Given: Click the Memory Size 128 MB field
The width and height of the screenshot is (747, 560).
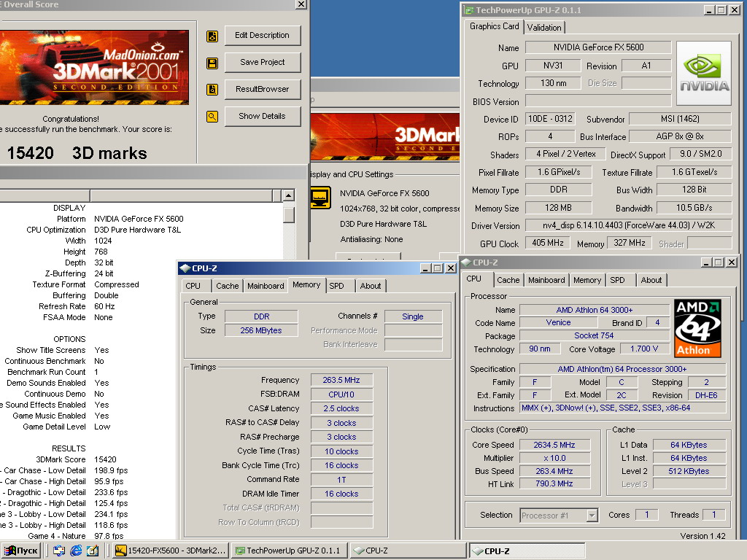Looking at the screenshot, I should tap(558, 208).
